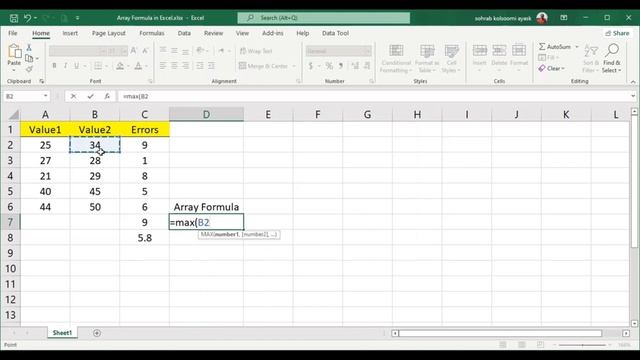
Task: Select the Format Painter brush
Action: click(29, 69)
